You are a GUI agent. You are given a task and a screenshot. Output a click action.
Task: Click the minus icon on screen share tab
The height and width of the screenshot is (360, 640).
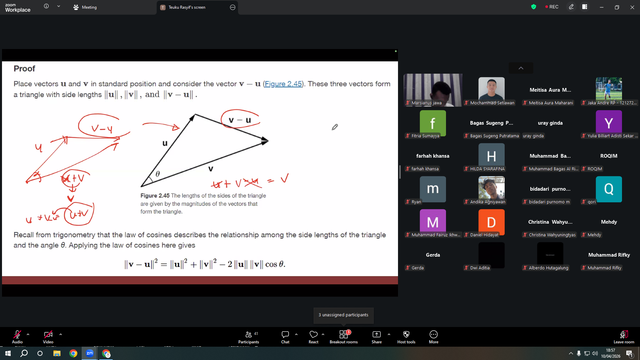[232, 7]
